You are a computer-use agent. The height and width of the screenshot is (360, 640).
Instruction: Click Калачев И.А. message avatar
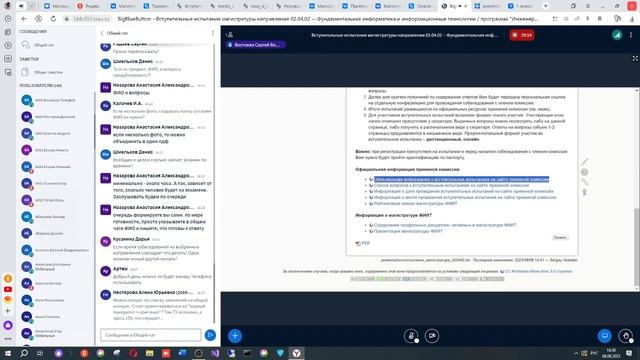105,106
